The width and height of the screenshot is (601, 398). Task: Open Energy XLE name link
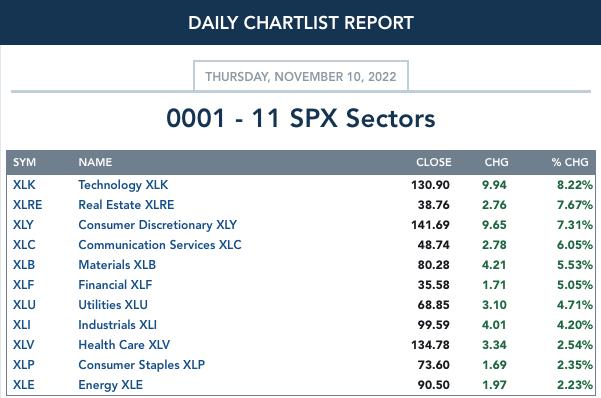pyautogui.click(x=110, y=384)
